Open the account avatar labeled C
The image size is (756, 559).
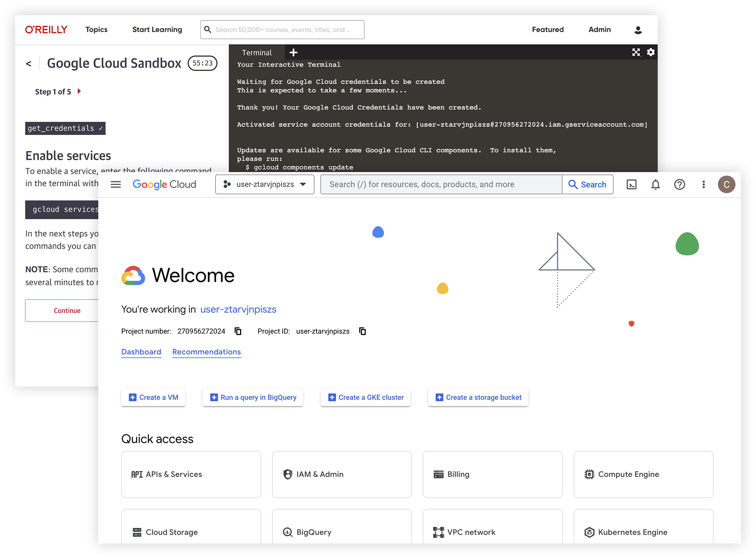click(x=727, y=185)
